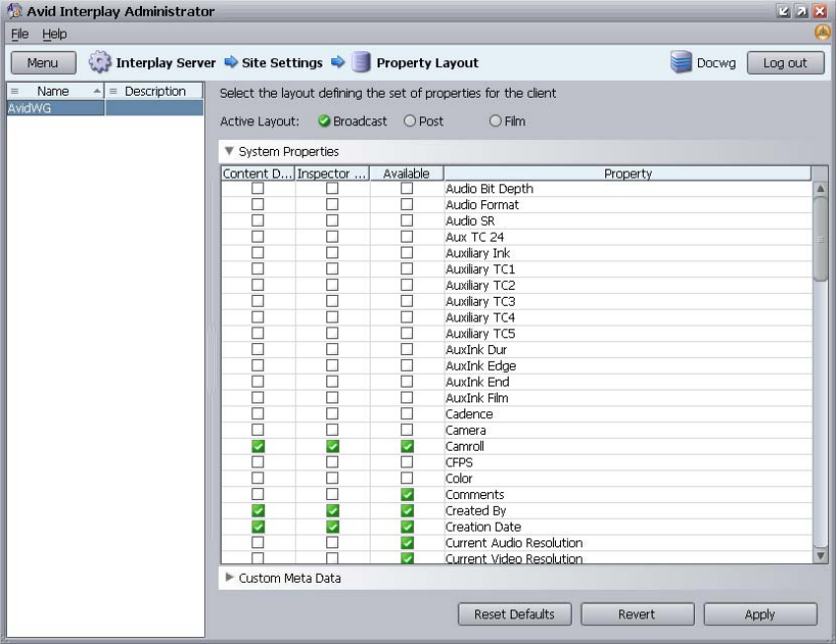Enable Available checkbox for Audio Bit Depth
This screenshot has height=644, width=836.
click(x=407, y=188)
